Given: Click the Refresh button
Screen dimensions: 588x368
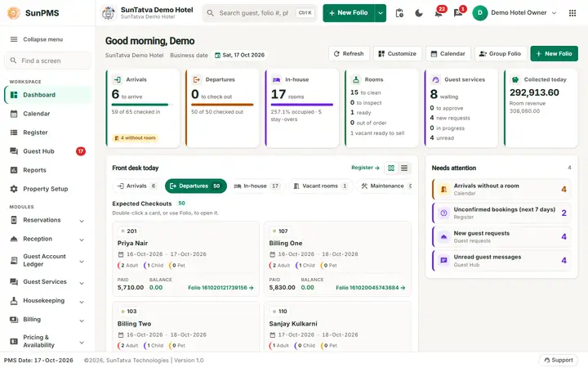Looking at the screenshot, I should (x=349, y=54).
